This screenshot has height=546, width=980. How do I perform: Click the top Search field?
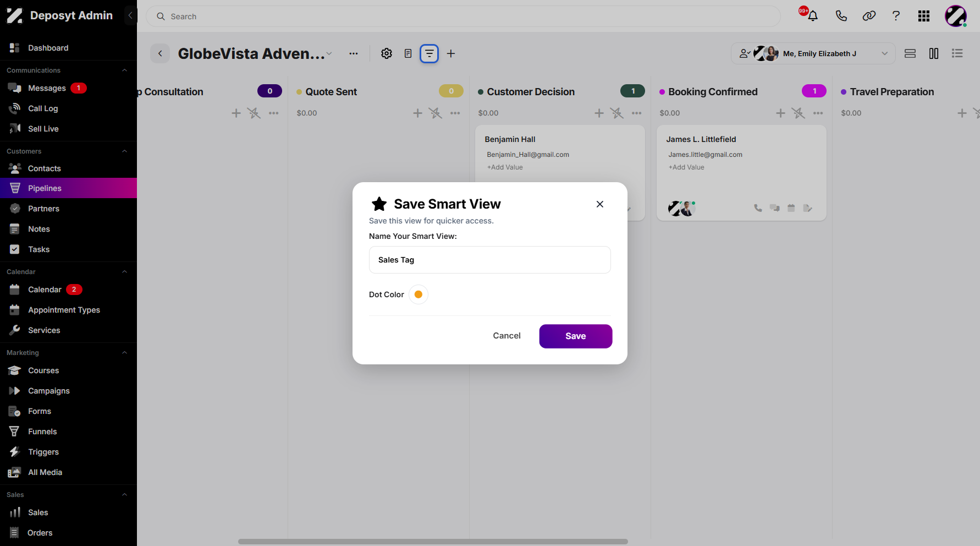tap(463, 17)
